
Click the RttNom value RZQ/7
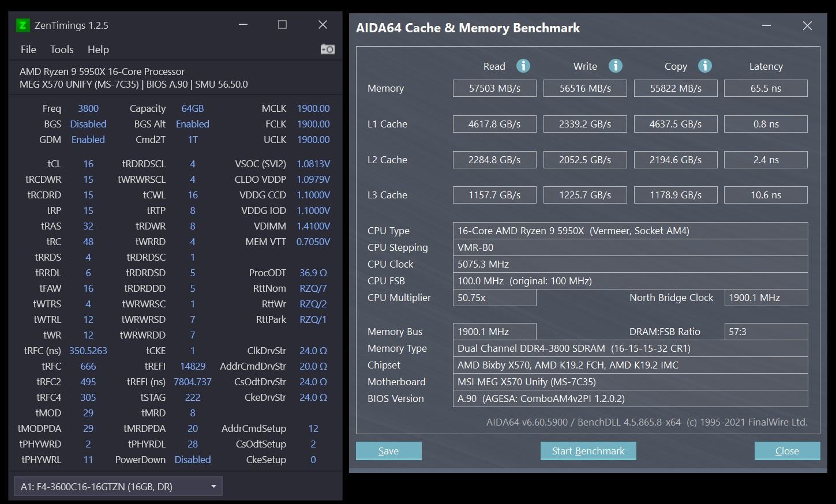point(313,288)
